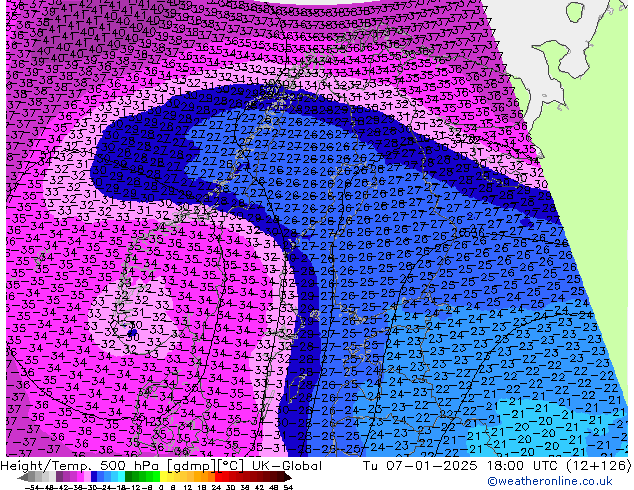Click the '[gdmp]' unit label
634x490 pixels.
click(192, 466)
